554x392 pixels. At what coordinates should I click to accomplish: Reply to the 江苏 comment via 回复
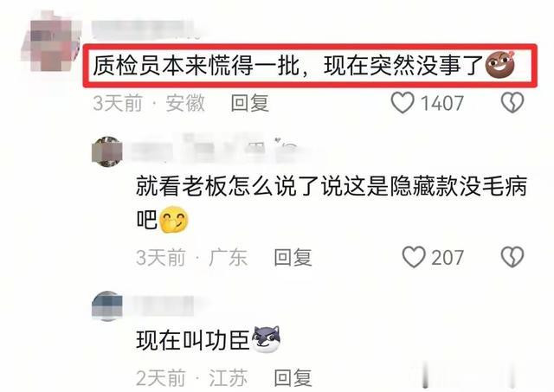click(293, 378)
